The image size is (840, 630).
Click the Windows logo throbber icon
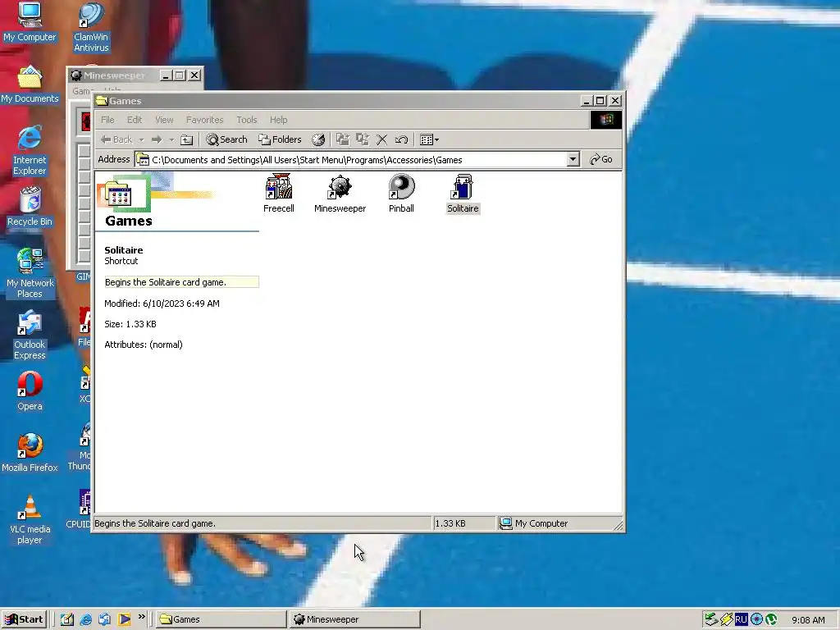(x=606, y=120)
